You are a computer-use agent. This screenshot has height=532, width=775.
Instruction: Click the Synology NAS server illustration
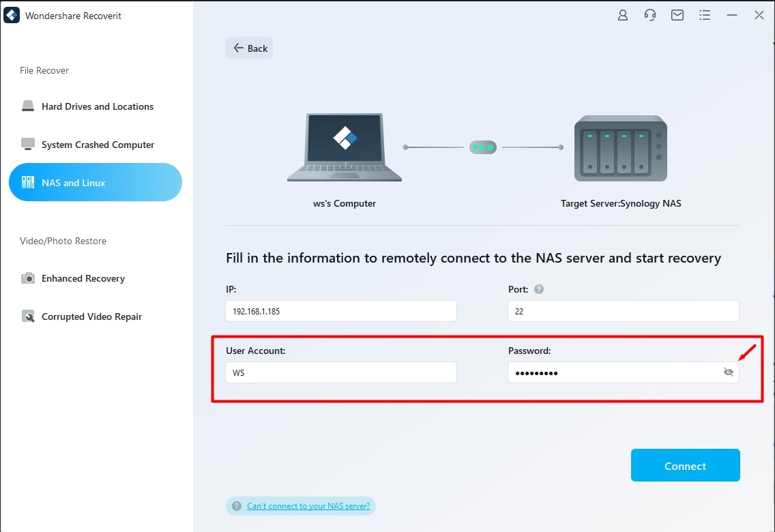621,148
